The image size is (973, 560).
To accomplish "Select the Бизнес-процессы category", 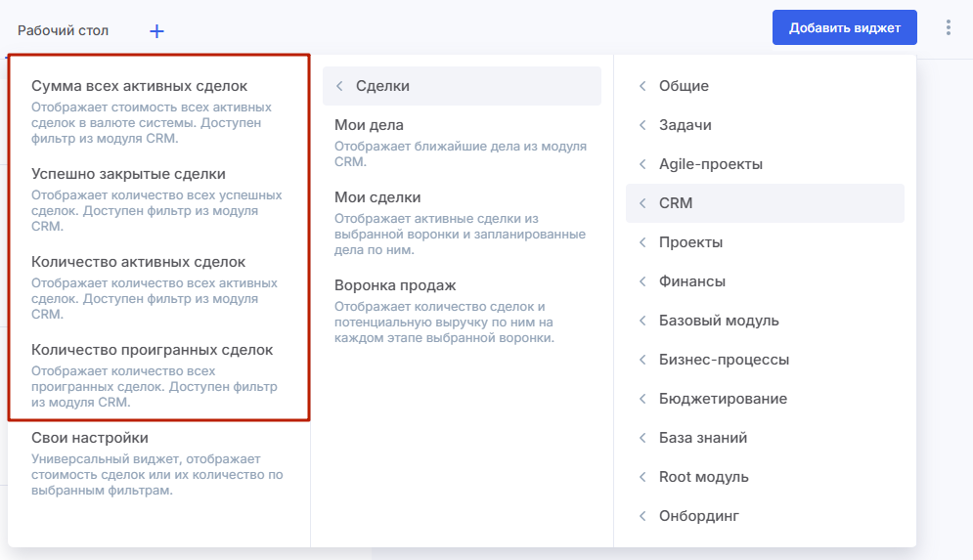I will 765,359.
